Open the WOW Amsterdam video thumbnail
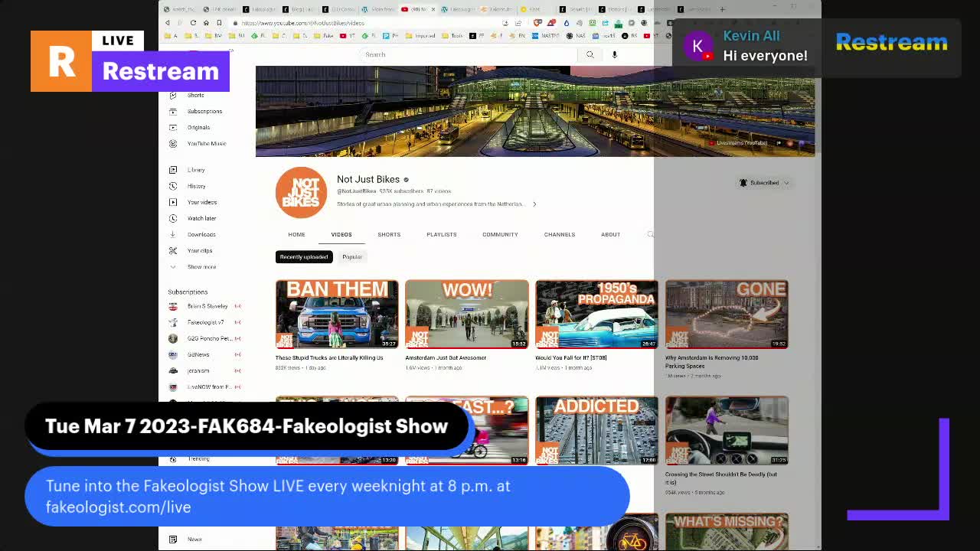The image size is (980, 551). [466, 314]
